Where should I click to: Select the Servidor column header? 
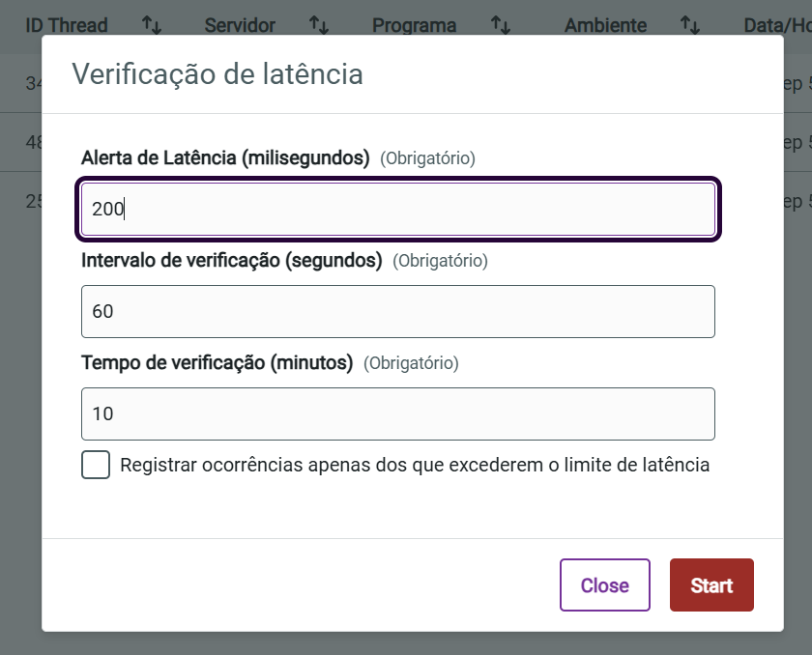pyautogui.click(x=240, y=25)
